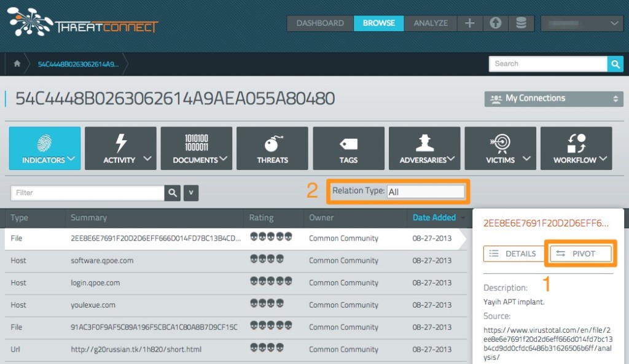Screen dimensions: 629x364
Task: Expand the Documents tile chevron
Action: (x=224, y=159)
